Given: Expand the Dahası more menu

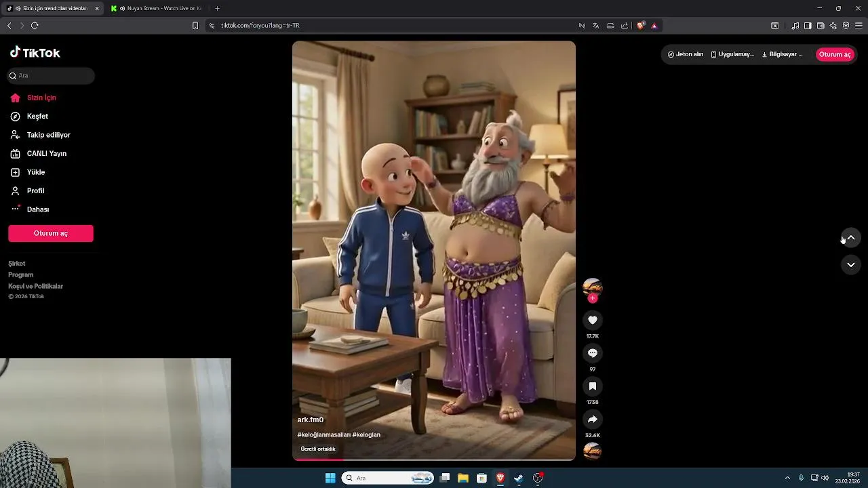Looking at the screenshot, I should [30, 209].
